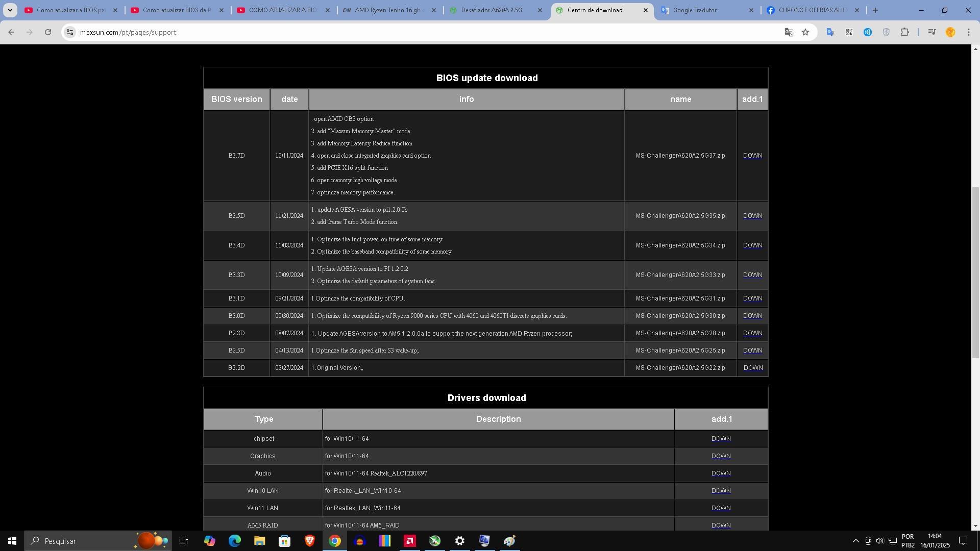Reload the current page
The image size is (980, 551).
(48, 32)
